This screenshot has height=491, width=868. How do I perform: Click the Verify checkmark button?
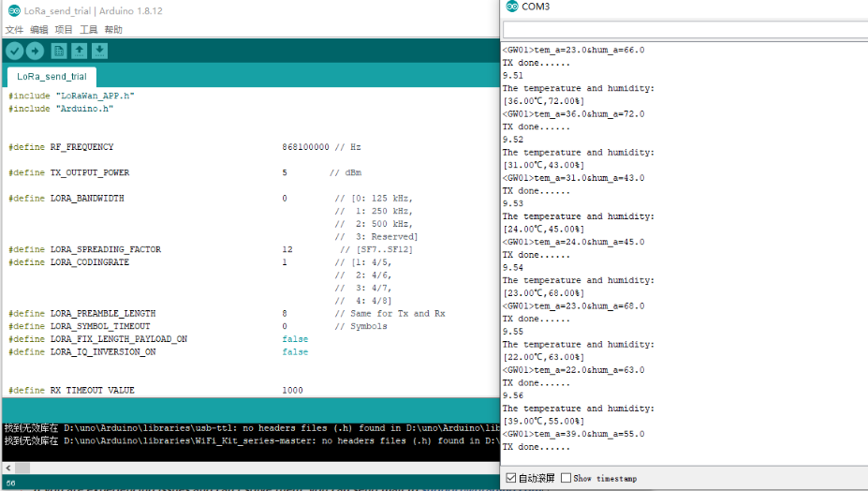click(x=15, y=52)
